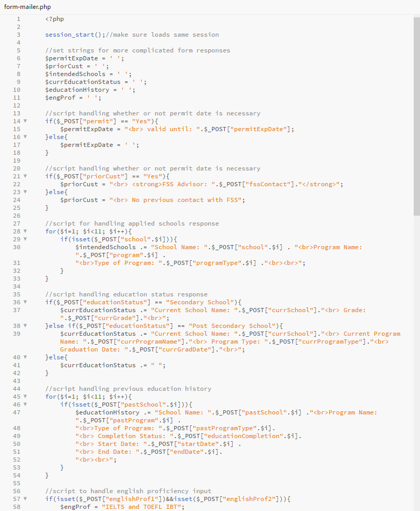The image size is (420, 511).
Task: Click the "startDate" POST key on line 50
Action: [198, 444]
